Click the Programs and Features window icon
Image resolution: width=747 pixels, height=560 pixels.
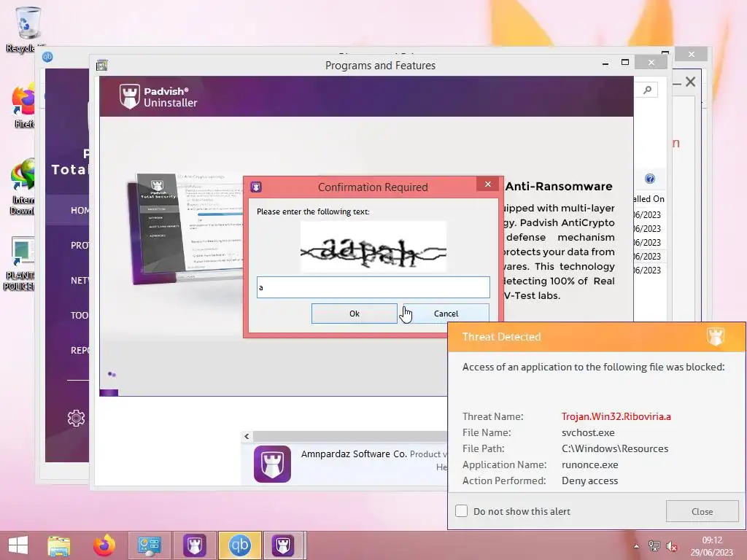tap(101, 65)
